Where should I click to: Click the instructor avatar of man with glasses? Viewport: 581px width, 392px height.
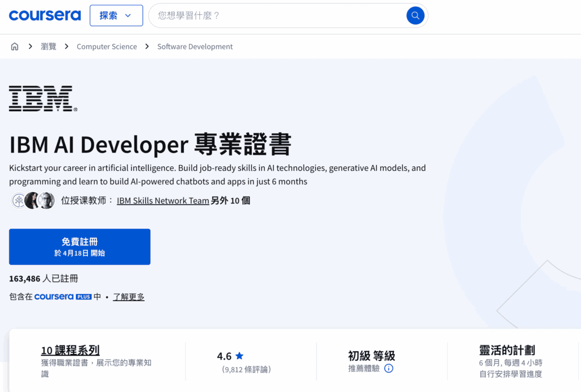click(47, 200)
